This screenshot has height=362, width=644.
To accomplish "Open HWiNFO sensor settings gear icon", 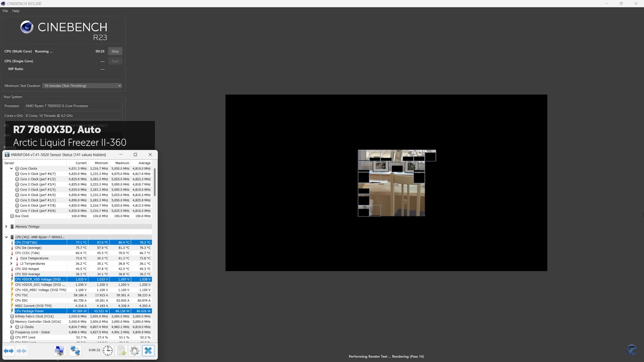I will coord(135,351).
